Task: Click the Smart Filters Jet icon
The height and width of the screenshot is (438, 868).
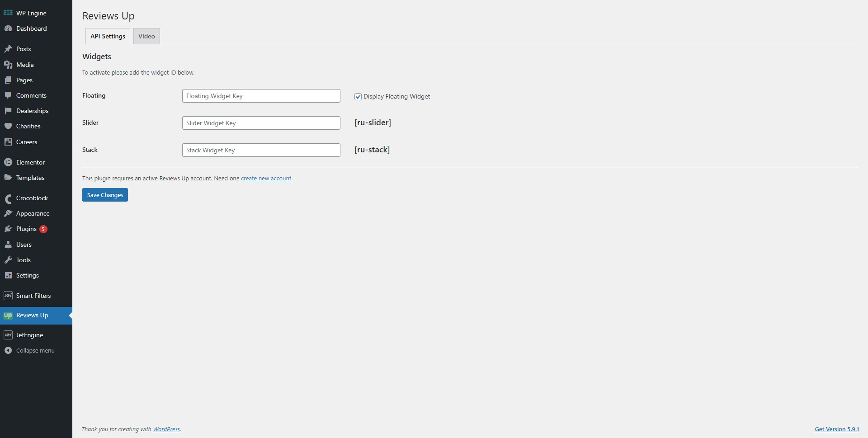Action: [8, 296]
